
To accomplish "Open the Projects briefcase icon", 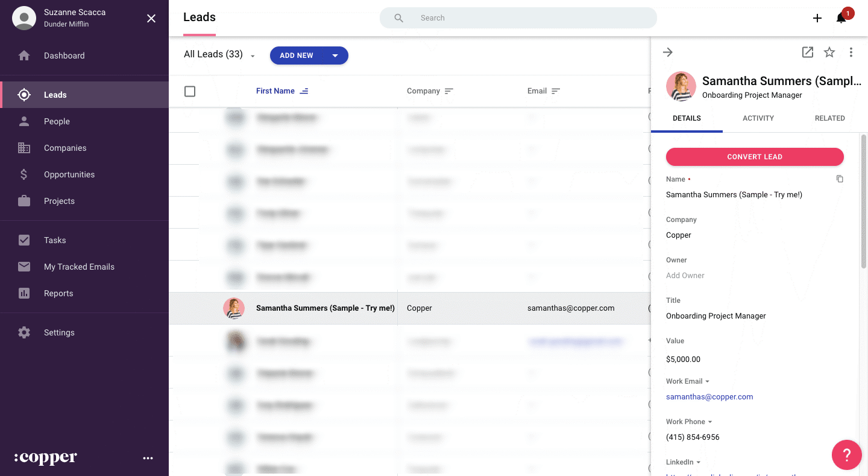I will [24, 201].
